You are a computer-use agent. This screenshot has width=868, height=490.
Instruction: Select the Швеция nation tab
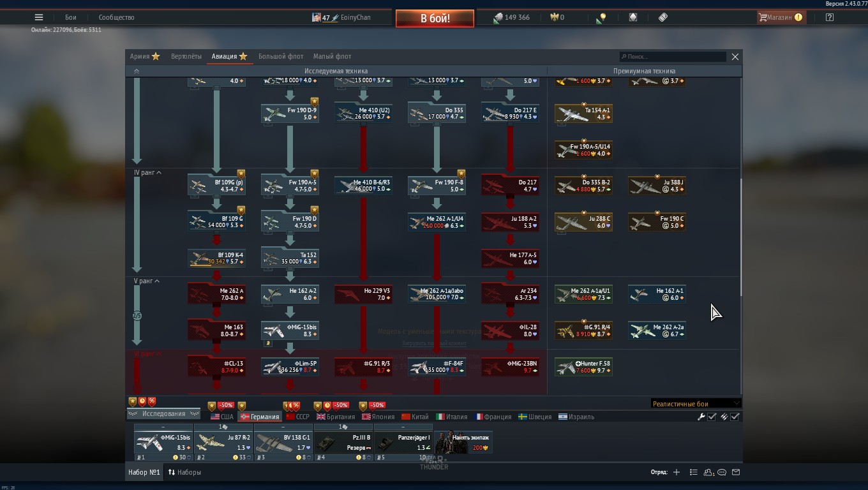[535, 417]
